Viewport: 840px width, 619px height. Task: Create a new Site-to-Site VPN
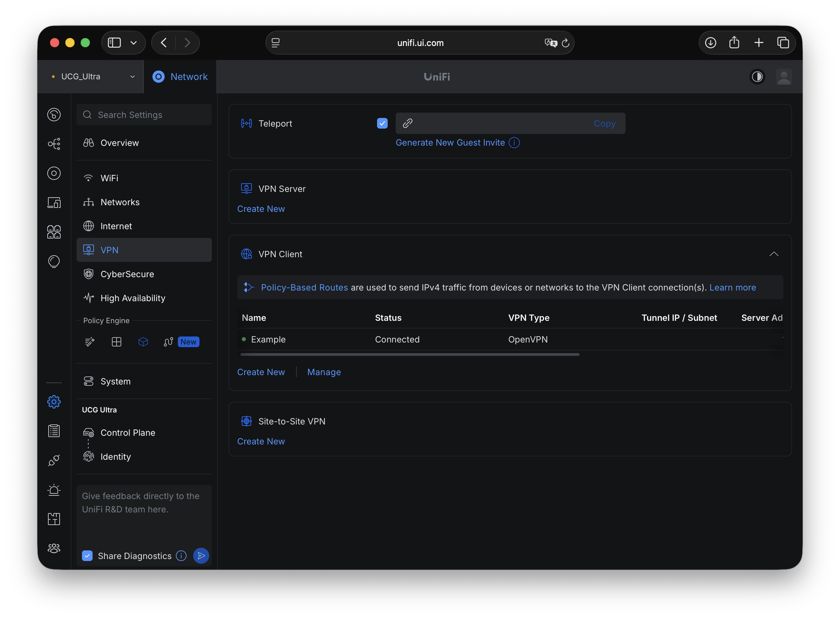[x=261, y=441]
